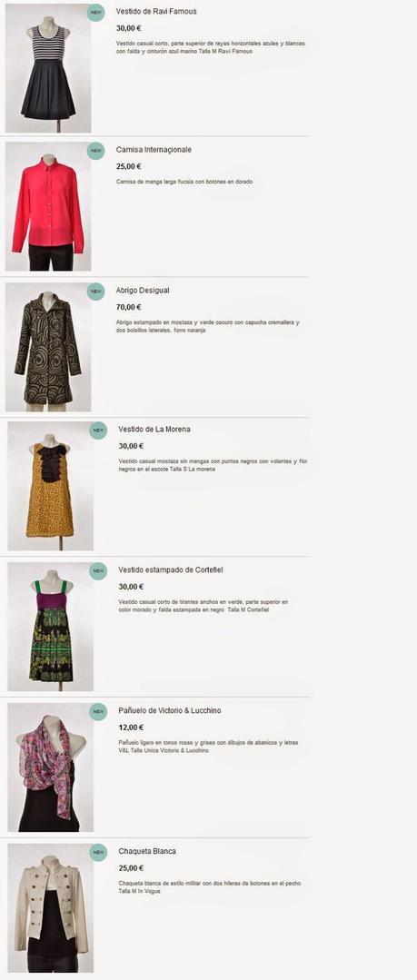Open Pañuelo de Victorio & Lucchino link
The height and width of the screenshot is (980, 417).
pyautogui.click(x=169, y=710)
